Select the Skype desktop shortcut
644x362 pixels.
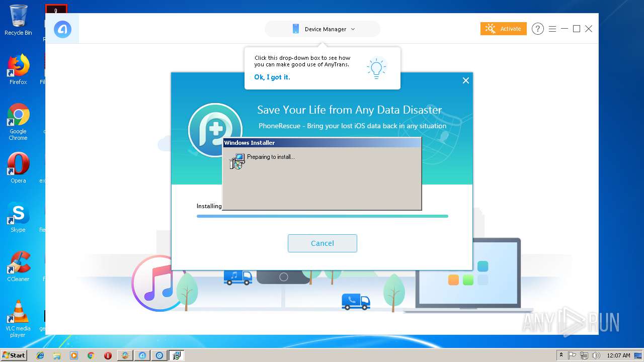[x=18, y=217]
